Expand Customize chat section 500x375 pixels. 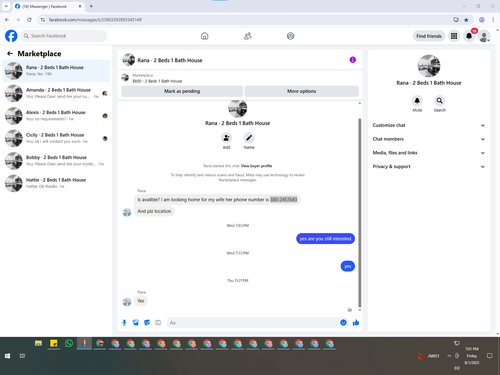click(x=429, y=125)
